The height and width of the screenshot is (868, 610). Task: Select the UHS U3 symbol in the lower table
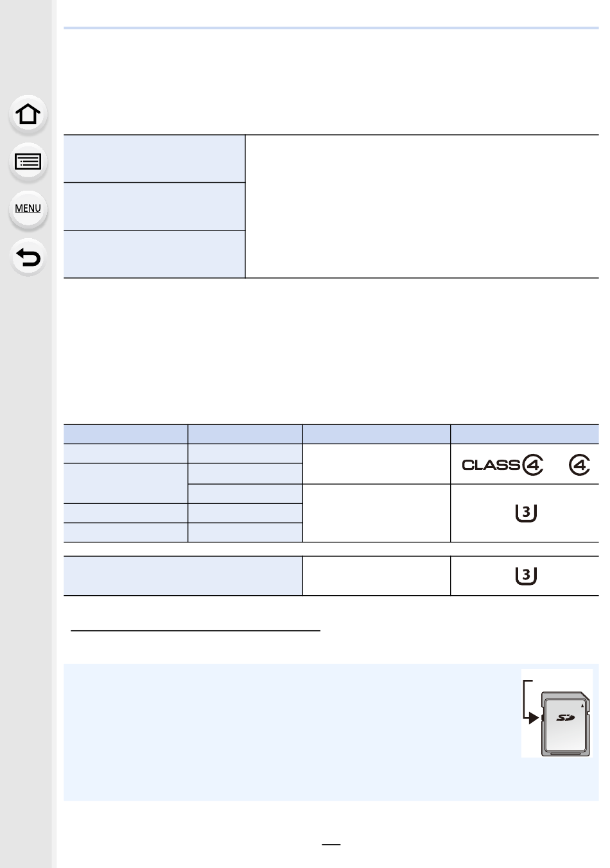[526, 576]
